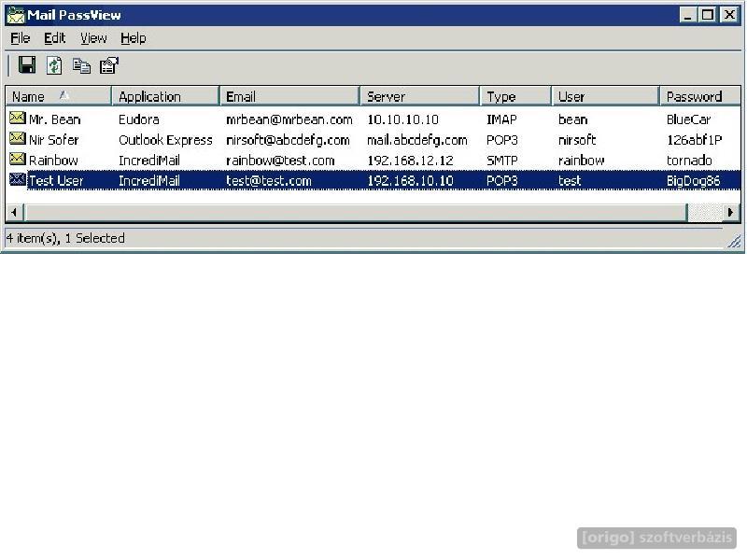Click the horizontal scrollbar thumb
The width and height of the screenshot is (747, 560).
[x=356, y=213]
